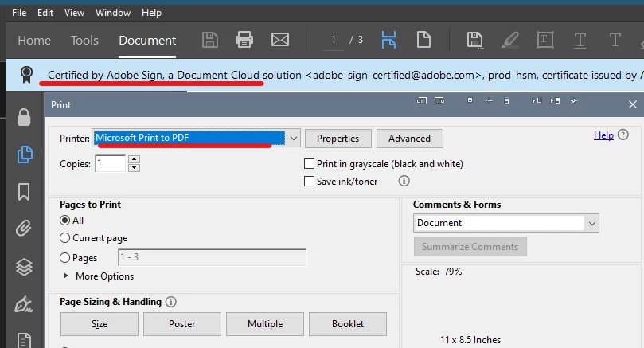Click the help question mark icon
Viewport: 644px width, 348px height.
click(x=623, y=135)
